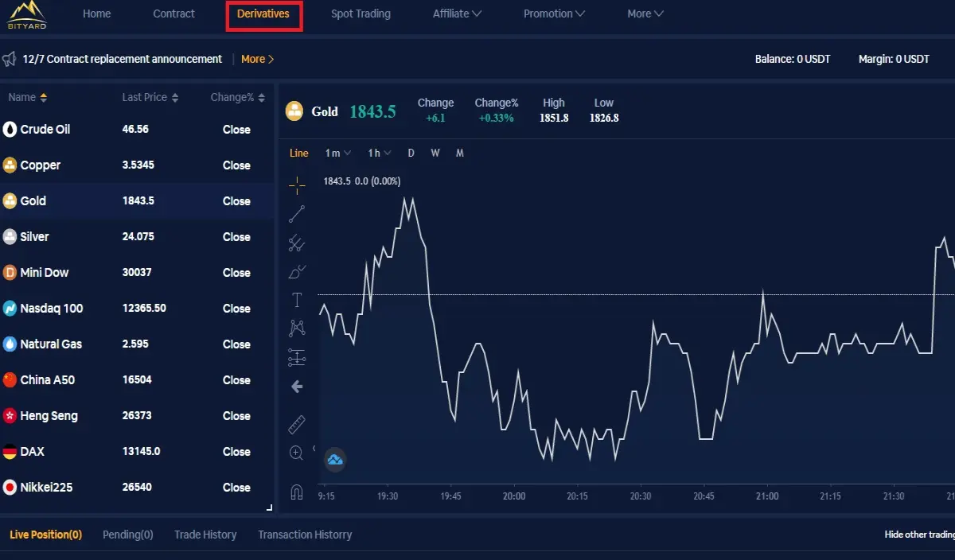Switch chart to W weekly interval

tap(435, 153)
